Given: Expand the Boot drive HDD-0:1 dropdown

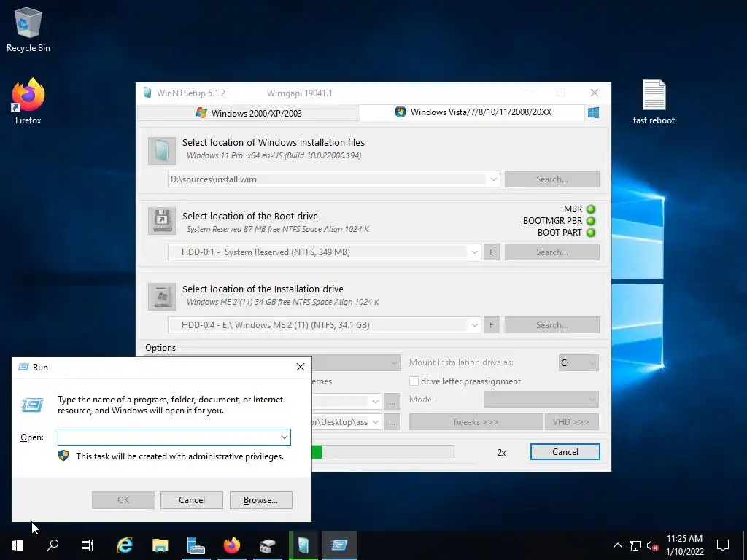Looking at the screenshot, I should coord(474,252).
